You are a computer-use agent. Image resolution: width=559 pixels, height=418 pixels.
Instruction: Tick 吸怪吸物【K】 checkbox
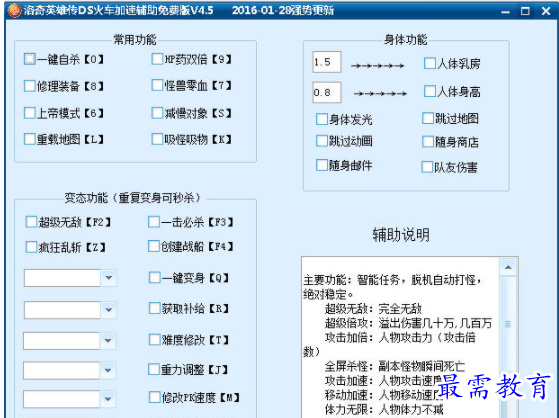click(157, 139)
